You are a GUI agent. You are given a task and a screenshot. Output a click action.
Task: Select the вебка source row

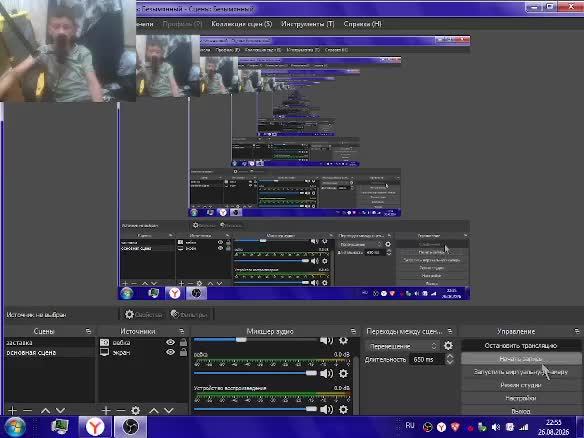click(x=143, y=342)
